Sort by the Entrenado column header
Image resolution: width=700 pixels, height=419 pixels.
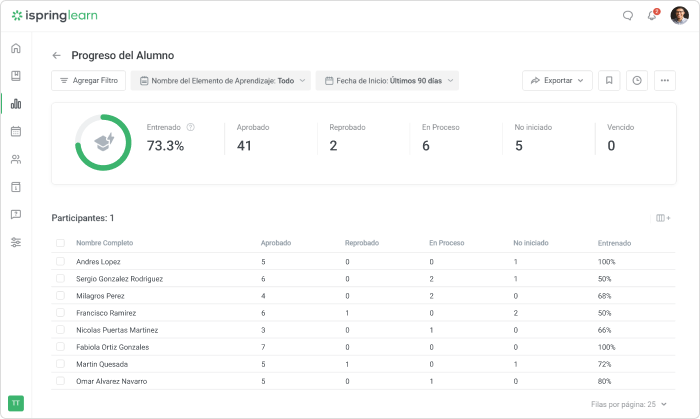[614, 243]
